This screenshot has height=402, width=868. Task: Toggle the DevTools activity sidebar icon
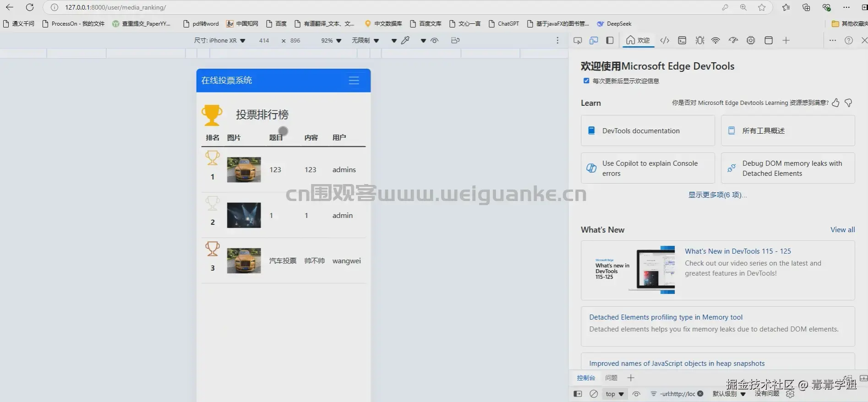(x=610, y=40)
